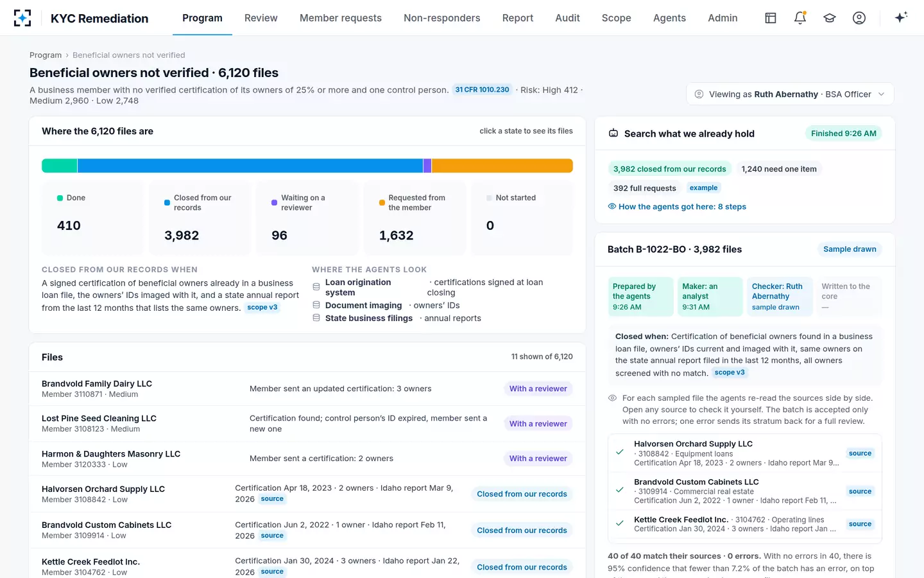Open scope v3 under Closed from our records when
This screenshot has width=924, height=578.
tap(262, 308)
